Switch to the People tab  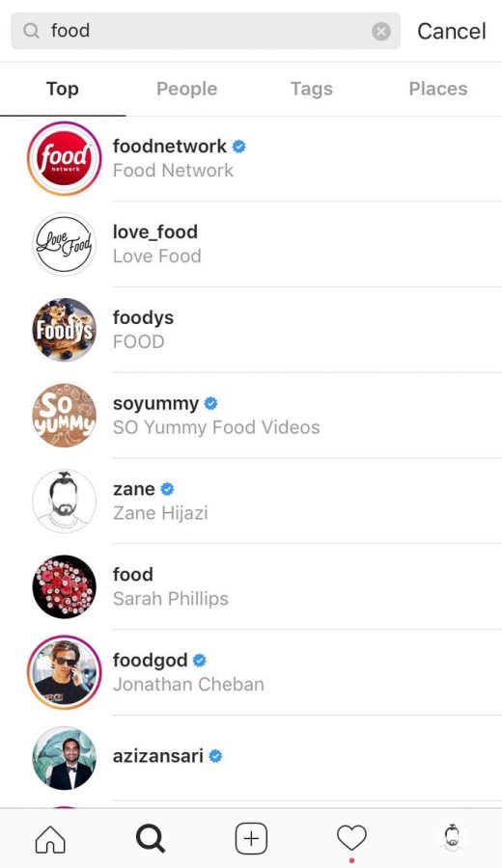coord(186,89)
